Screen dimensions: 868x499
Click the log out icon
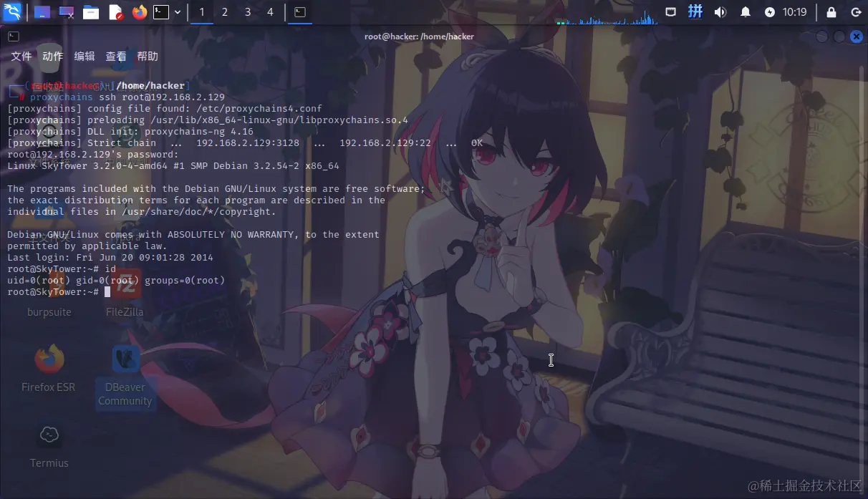pos(856,12)
